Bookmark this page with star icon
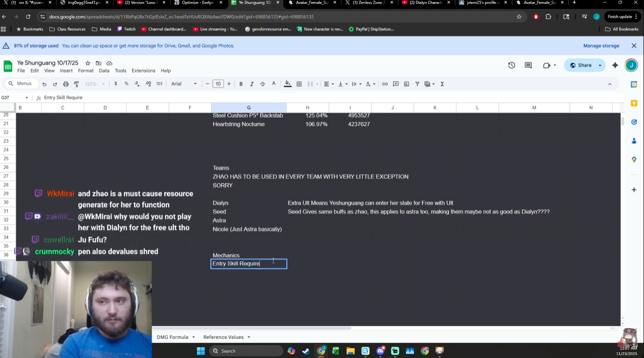The image size is (644, 358). 519,16
